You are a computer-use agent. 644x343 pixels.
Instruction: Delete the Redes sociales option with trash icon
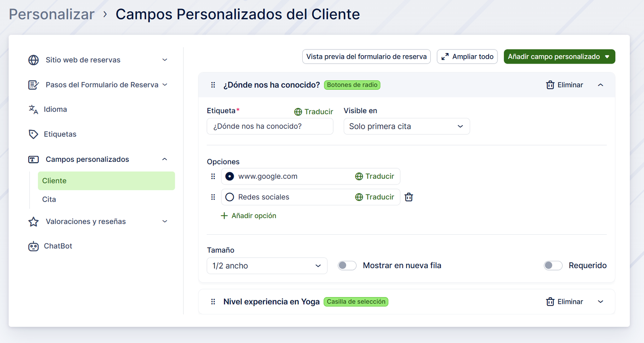[x=409, y=197]
